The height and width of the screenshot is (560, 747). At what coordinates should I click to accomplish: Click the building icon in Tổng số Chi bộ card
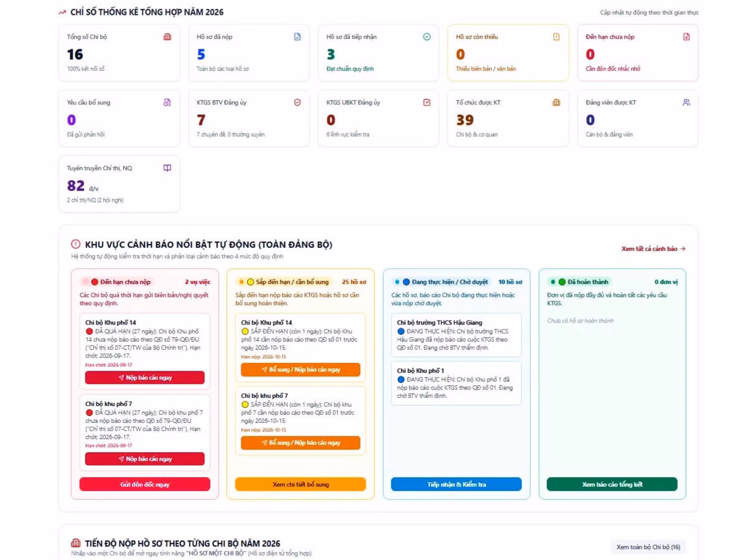coord(167,37)
